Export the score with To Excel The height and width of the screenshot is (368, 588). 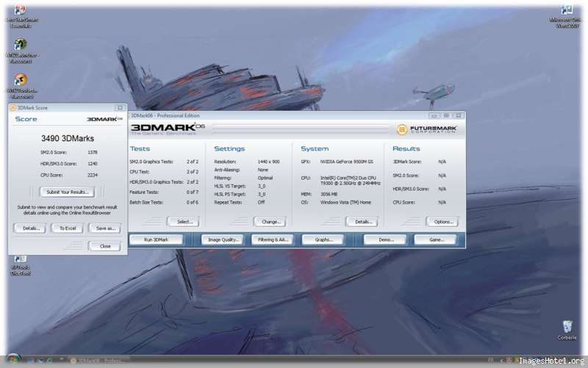(68, 228)
